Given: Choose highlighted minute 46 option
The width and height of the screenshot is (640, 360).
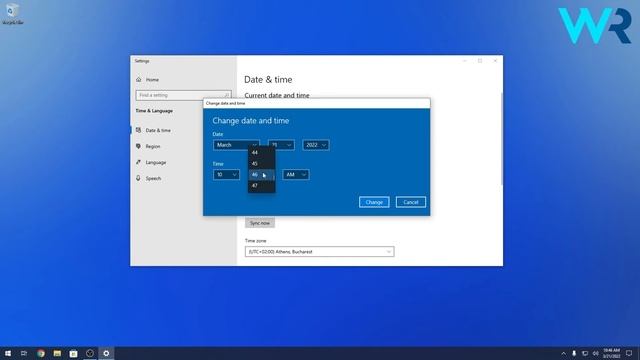Looking at the screenshot, I should 262,175.
